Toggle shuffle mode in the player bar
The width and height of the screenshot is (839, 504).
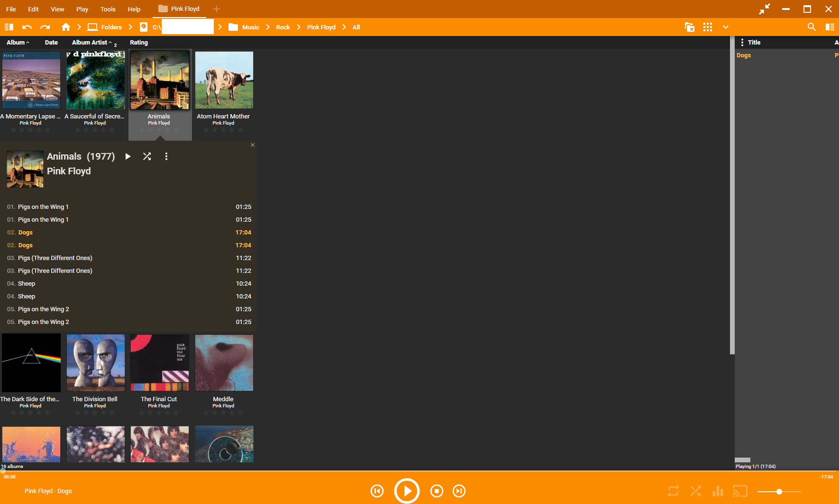(x=695, y=491)
